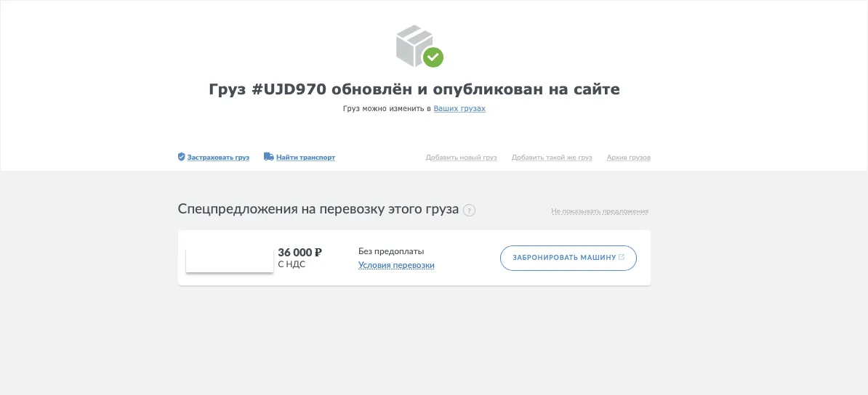This screenshot has width=868, height=395.
Task: Expand Условия перевозки details
Action: point(396,266)
